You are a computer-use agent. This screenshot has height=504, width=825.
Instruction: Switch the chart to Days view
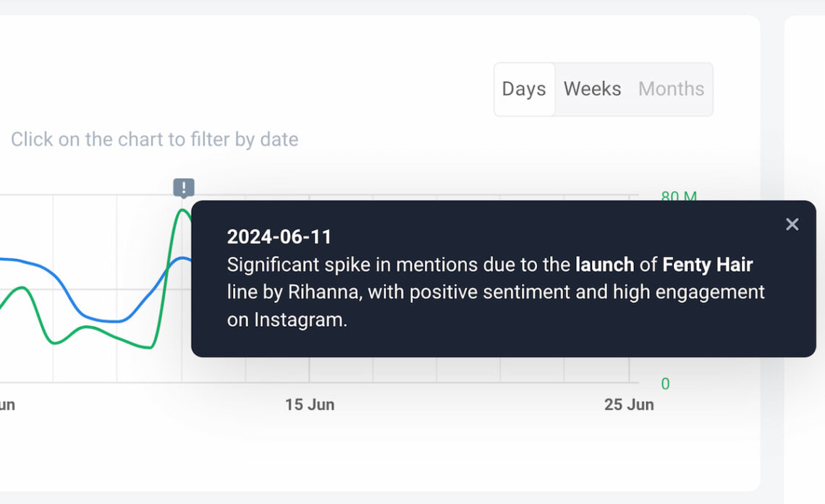point(524,90)
